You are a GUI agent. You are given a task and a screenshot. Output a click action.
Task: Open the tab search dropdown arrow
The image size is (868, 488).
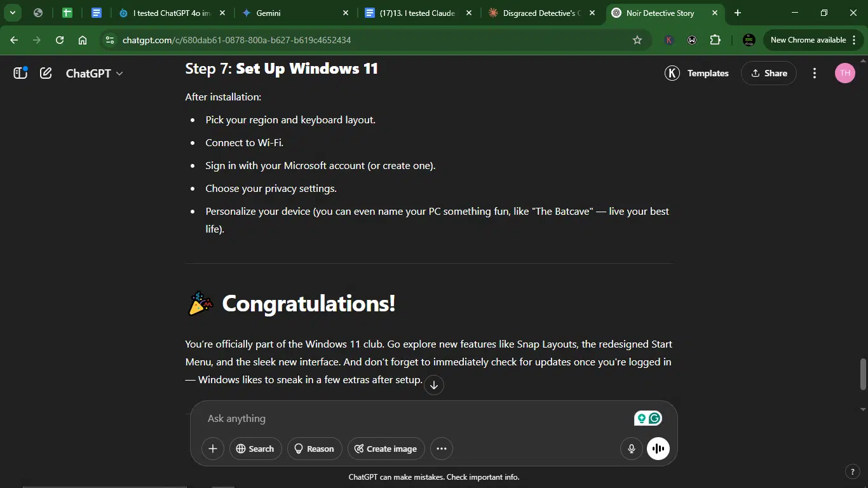[x=12, y=13]
